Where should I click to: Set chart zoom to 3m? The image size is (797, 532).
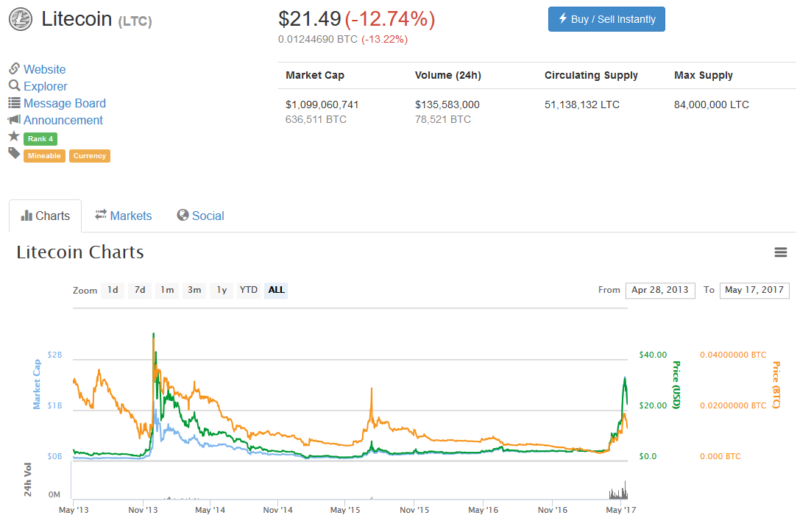(x=194, y=290)
